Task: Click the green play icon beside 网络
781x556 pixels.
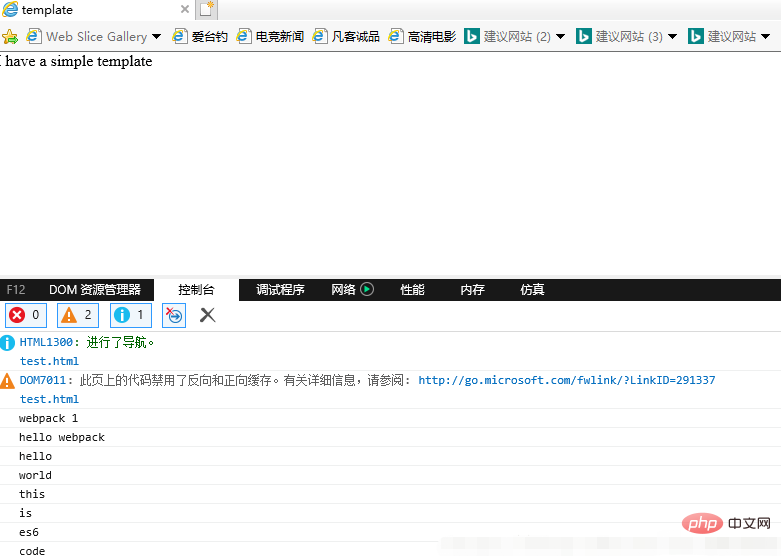Action: coord(367,289)
